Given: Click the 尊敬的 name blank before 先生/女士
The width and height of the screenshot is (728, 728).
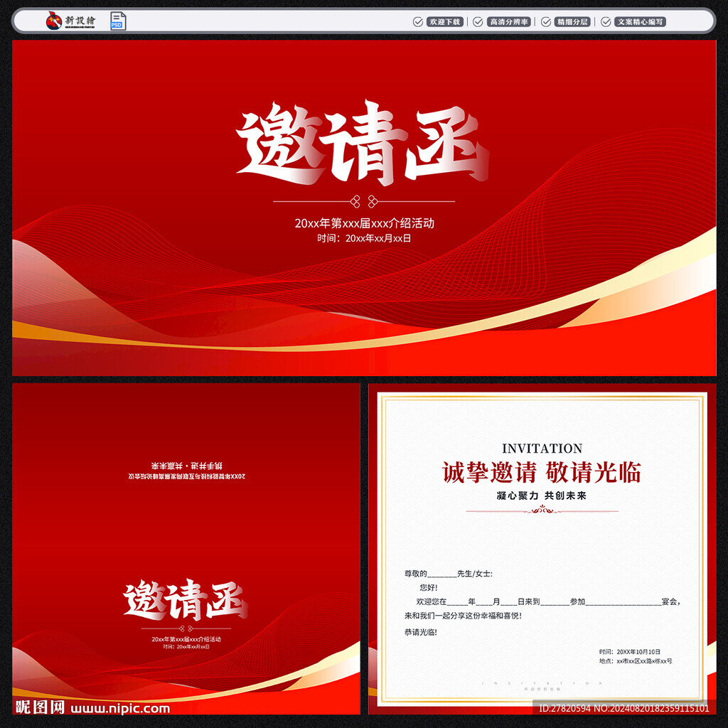Looking at the screenshot, I should pos(442,574).
